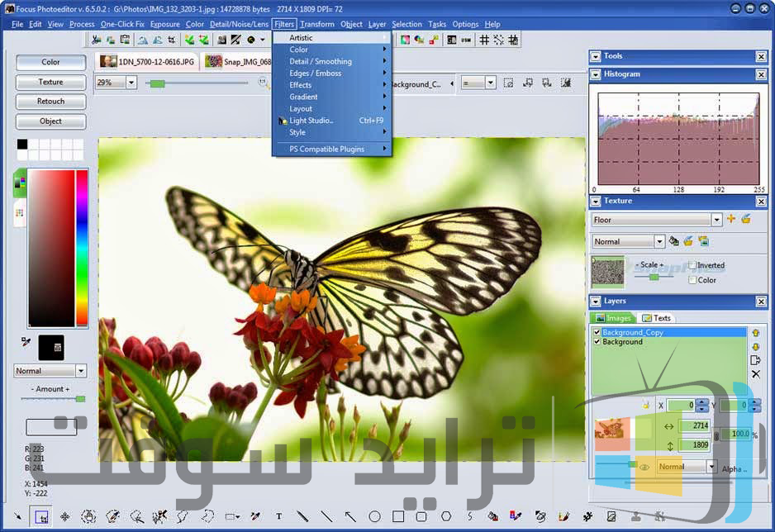Enable the Inverted texture checkbox
Image resolution: width=775 pixels, height=532 pixels.
pos(692,265)
